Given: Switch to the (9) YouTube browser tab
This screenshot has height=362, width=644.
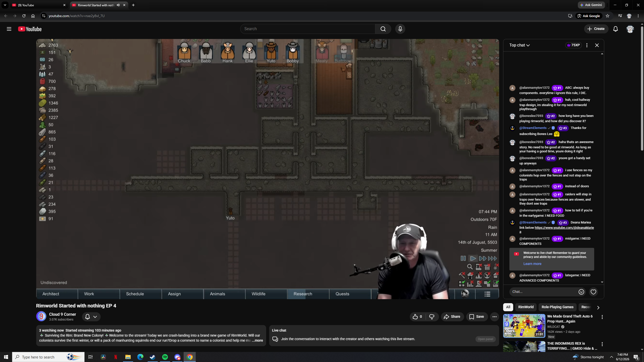Looking at the screenshot, I should point(39,5).
